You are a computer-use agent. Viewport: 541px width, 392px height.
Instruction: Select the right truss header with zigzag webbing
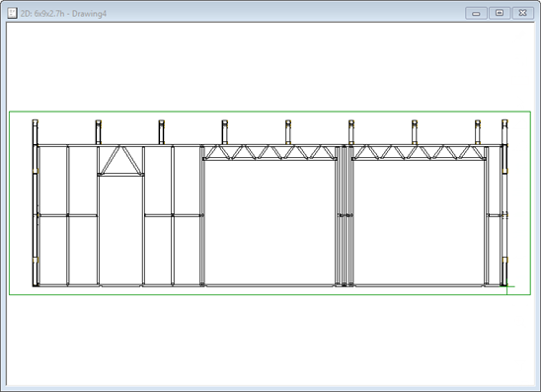point(419,152)
